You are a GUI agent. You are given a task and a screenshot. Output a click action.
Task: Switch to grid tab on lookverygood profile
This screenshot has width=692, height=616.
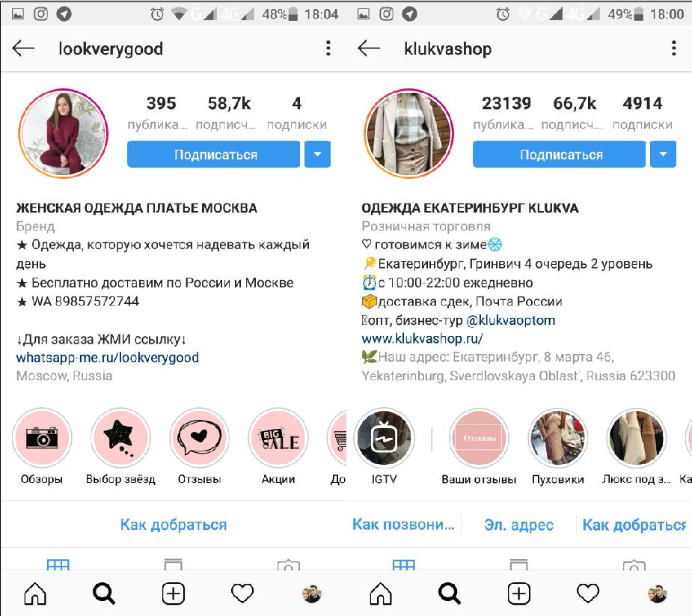point(58,564)
